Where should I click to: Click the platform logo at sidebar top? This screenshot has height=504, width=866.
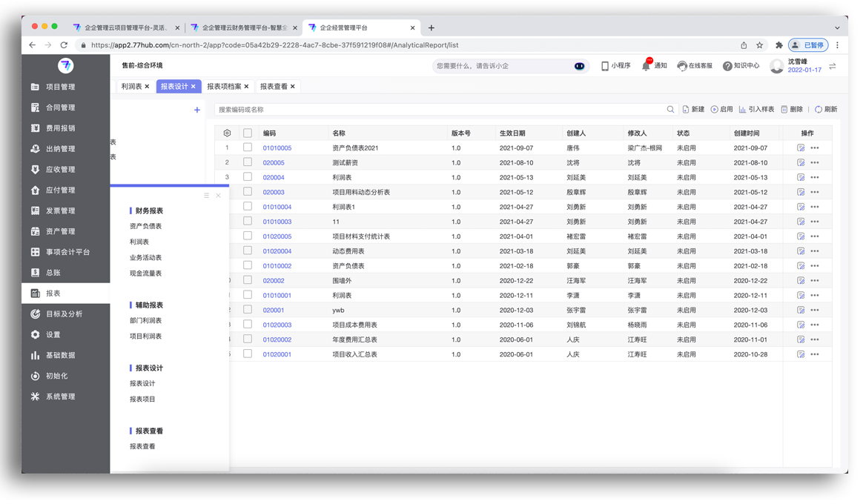click(x=66, y=66)
